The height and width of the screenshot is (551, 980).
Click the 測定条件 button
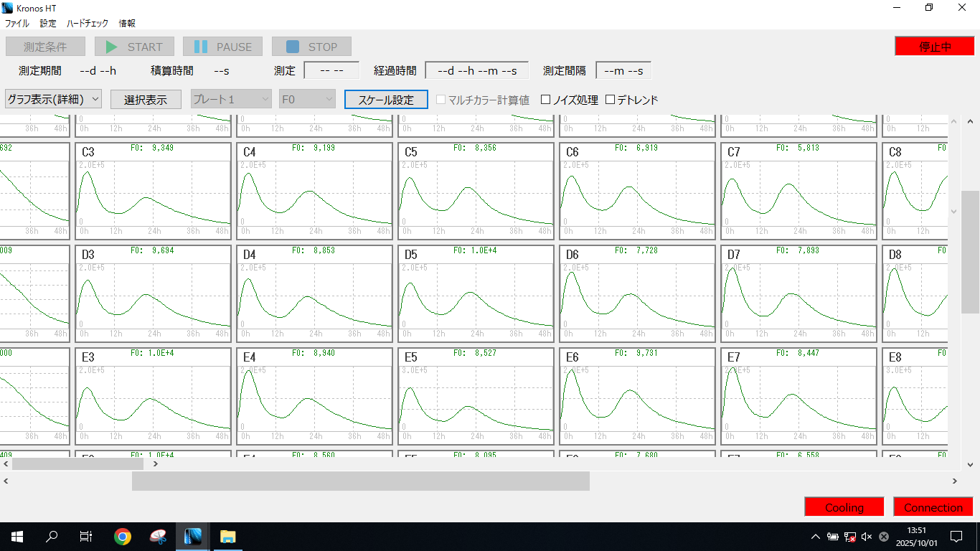[x=45, y=47]
